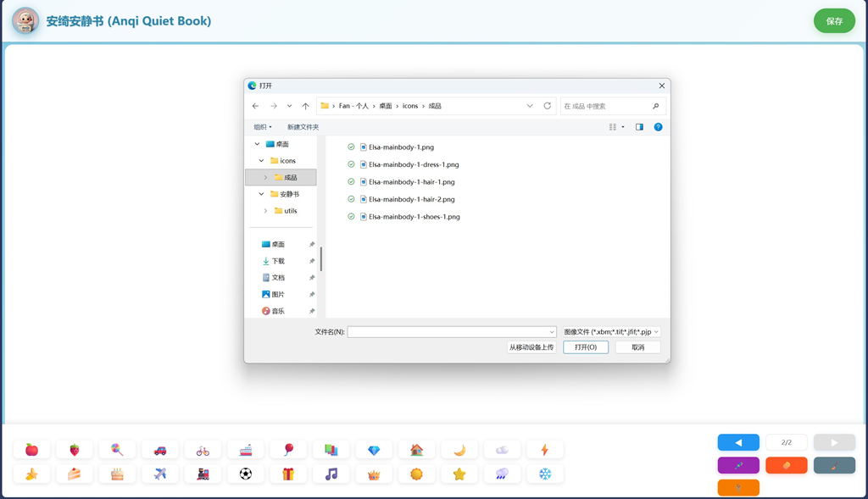
Task: Click the music note sticker
Action: 331,474
